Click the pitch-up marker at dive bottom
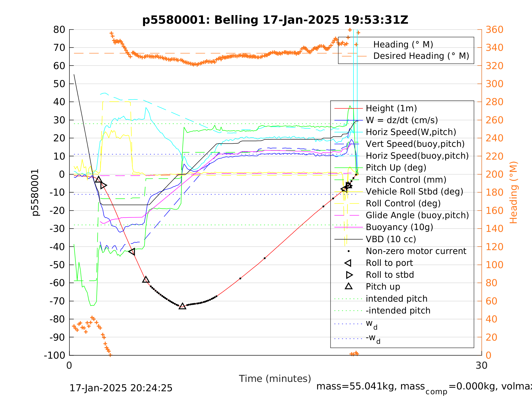Screen dimensions: 532x399 point(183,306)
